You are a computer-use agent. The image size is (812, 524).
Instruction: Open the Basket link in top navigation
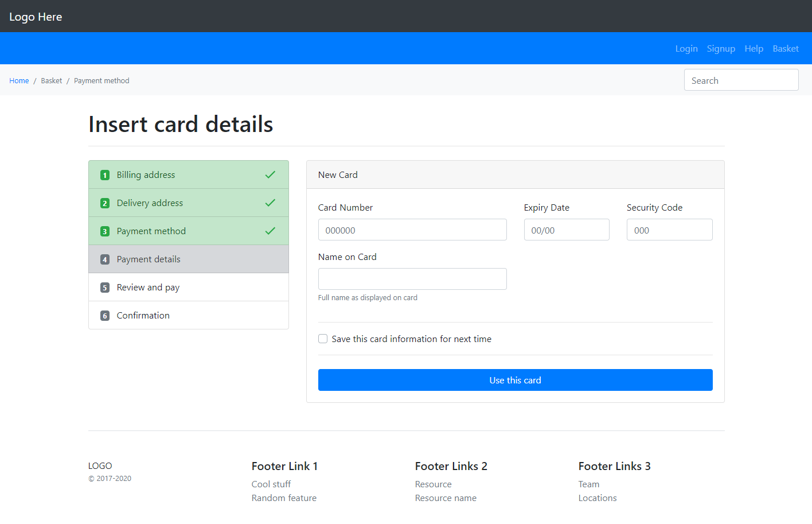click(x=785, y=49)
